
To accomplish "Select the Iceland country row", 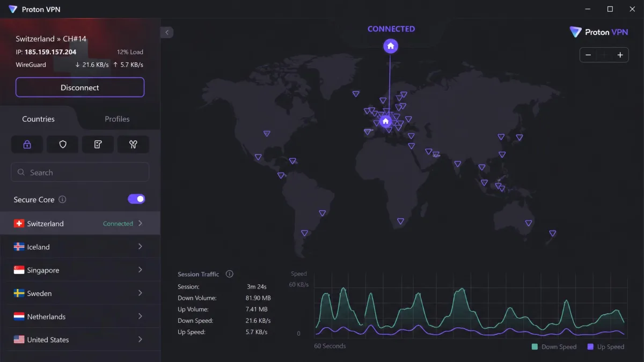I will (80, 247).
